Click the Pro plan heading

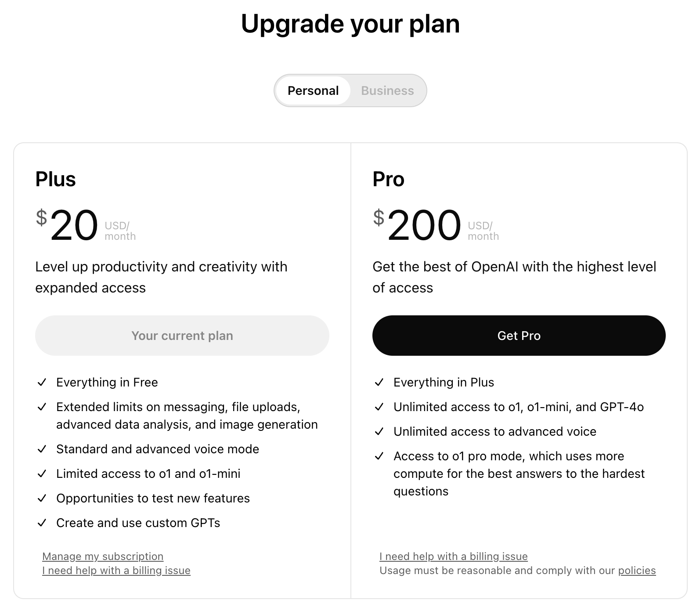[x=388, y=179]
